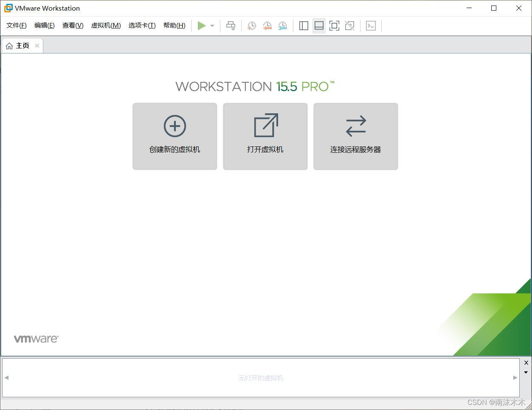Open the 查看(V) menu
This screenshot has width=532, height=410.
pos(73,25)
